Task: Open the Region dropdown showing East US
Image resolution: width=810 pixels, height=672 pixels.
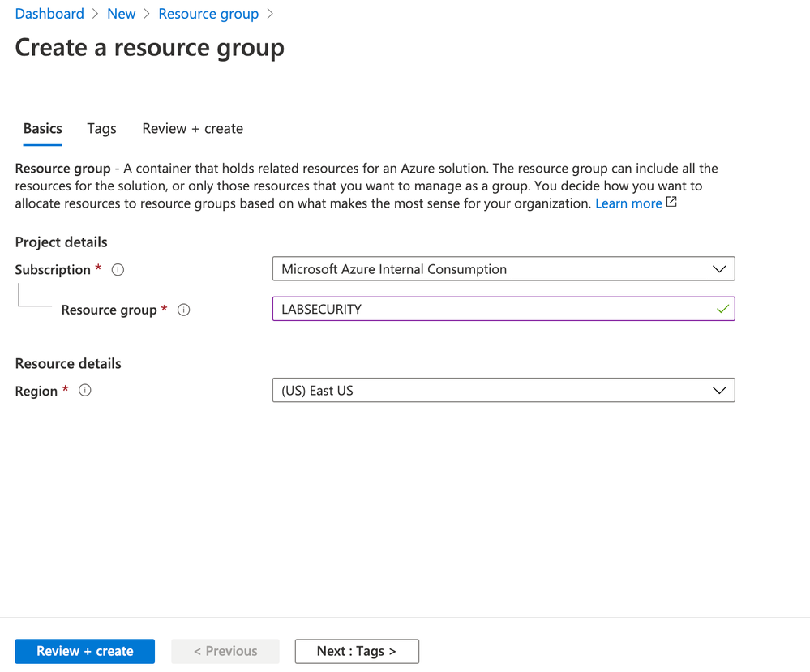Action: click(x=503, y=391)
